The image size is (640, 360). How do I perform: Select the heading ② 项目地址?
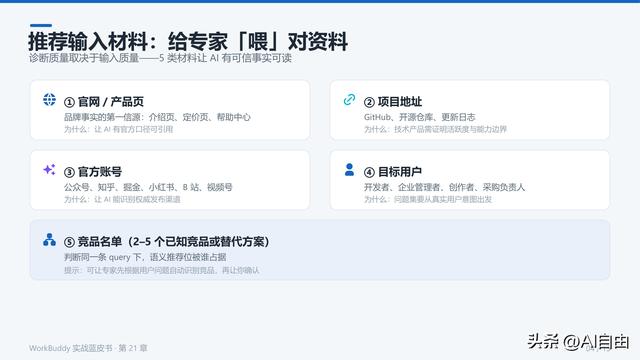pyautogui.click(x=393, y=102)
